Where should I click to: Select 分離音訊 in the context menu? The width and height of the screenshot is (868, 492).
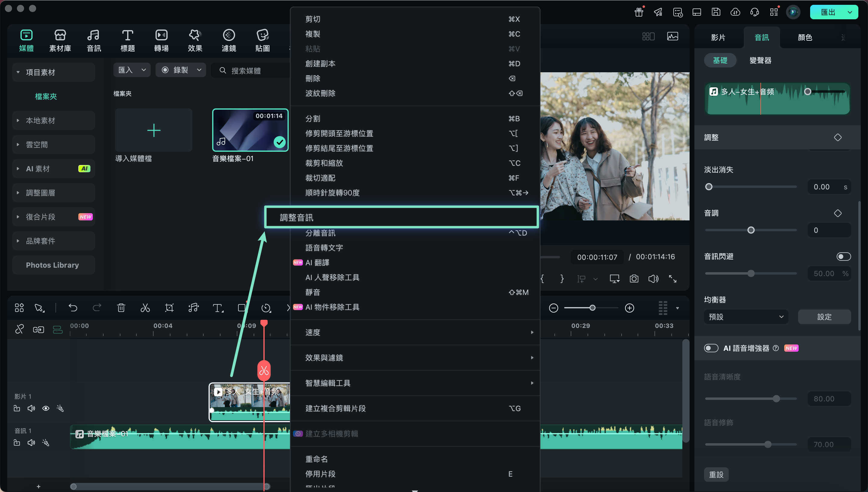(415, 233)
